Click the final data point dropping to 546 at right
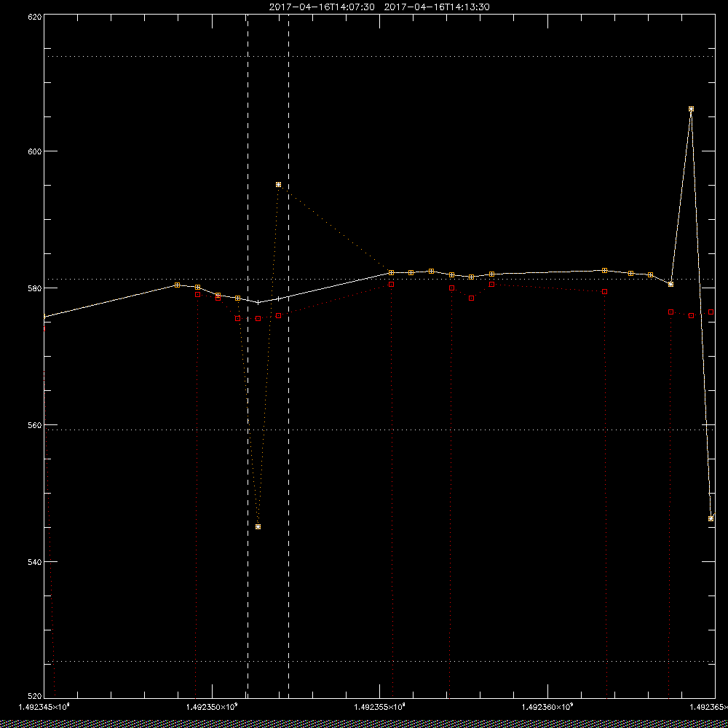Viewport: 728px width, 728px height. click(x=711, y=518)
